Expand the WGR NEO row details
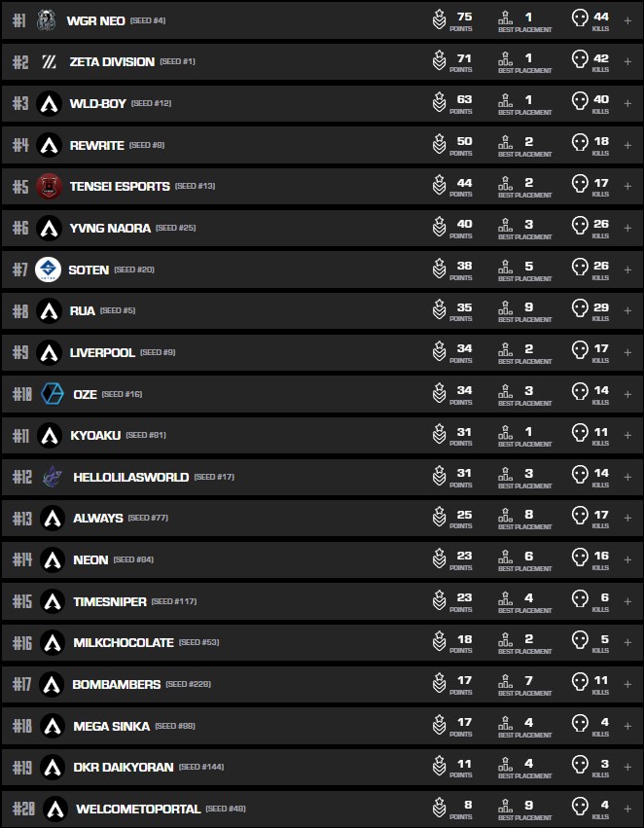Image resolution: width=644 pixels, height=828 pixels. [x=627, y=20]
